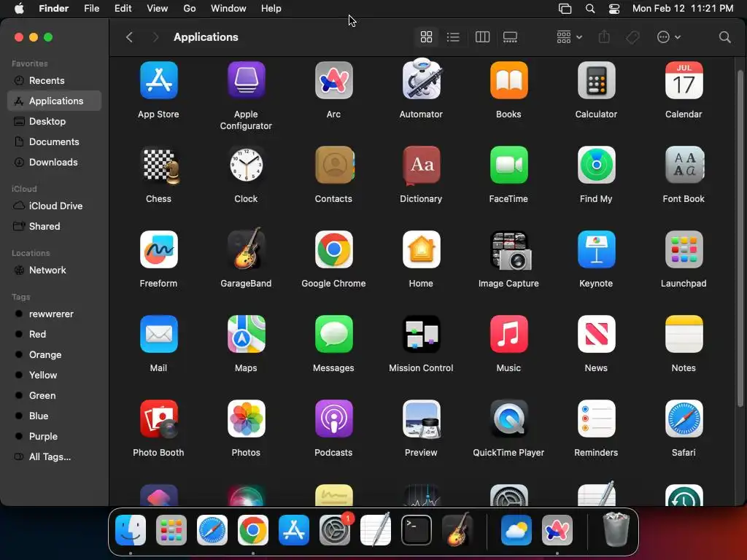The width and height of the screenshot is (747, 560).
Task: Switch to list view
Action: coord(453,37)
